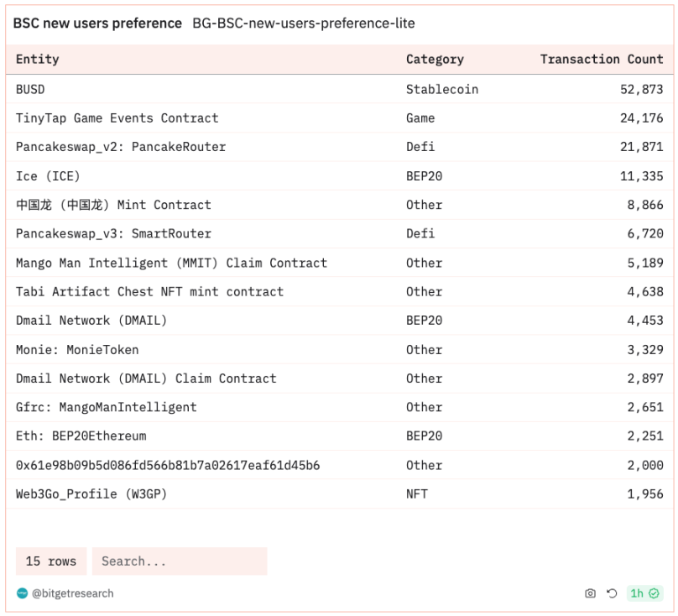
Task: Sort by Transaction Count column header
Action: (601, 60)
